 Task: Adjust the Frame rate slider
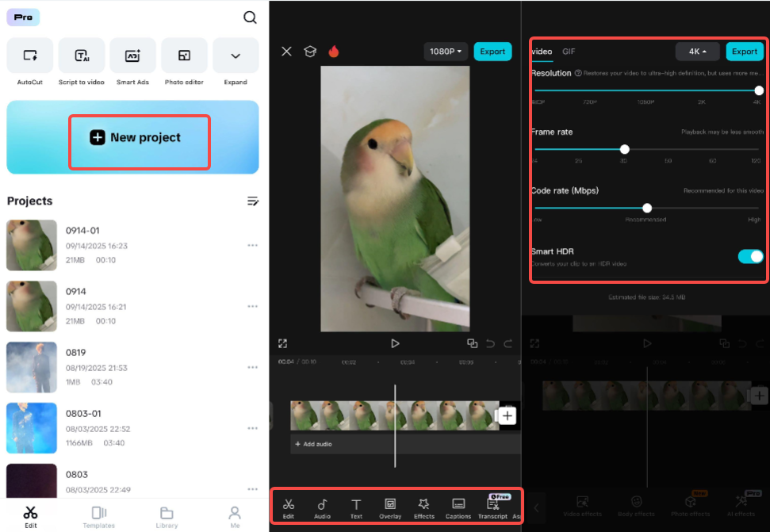tap(624, 148)
